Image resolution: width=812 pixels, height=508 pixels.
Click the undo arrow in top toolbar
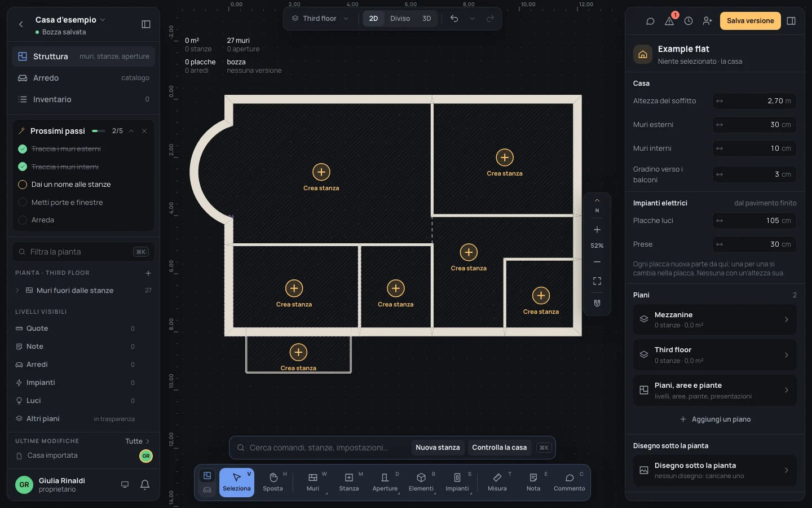point(454,19)
